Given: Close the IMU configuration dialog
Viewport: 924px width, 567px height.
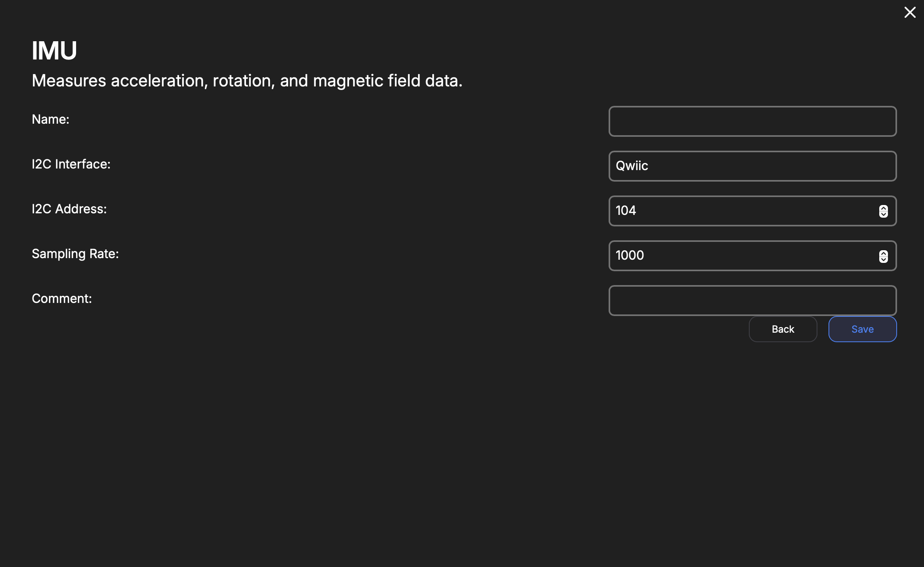Looking at the screenshot, I should pyautogui.click(x=910, y=12).
